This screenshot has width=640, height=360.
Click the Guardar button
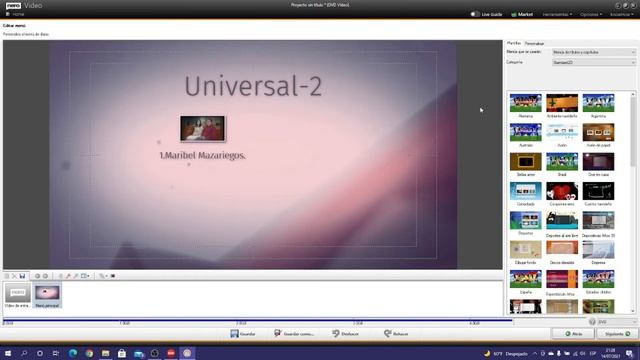243,334
